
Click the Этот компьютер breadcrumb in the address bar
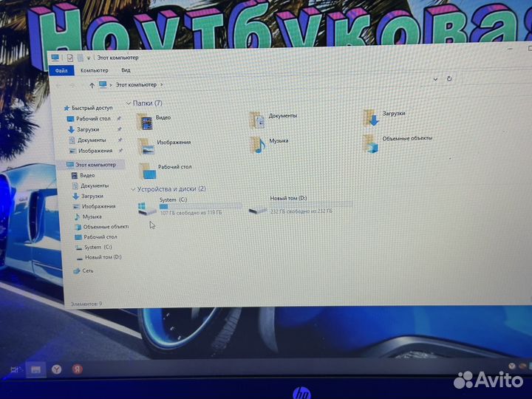136,84
